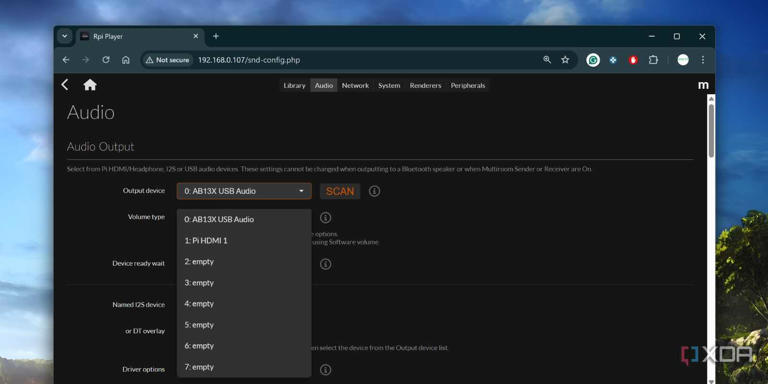Viewport: 768px width, 384px height.
Task: Bookmark this page with the star icon
Action: [x=565, y=60]
